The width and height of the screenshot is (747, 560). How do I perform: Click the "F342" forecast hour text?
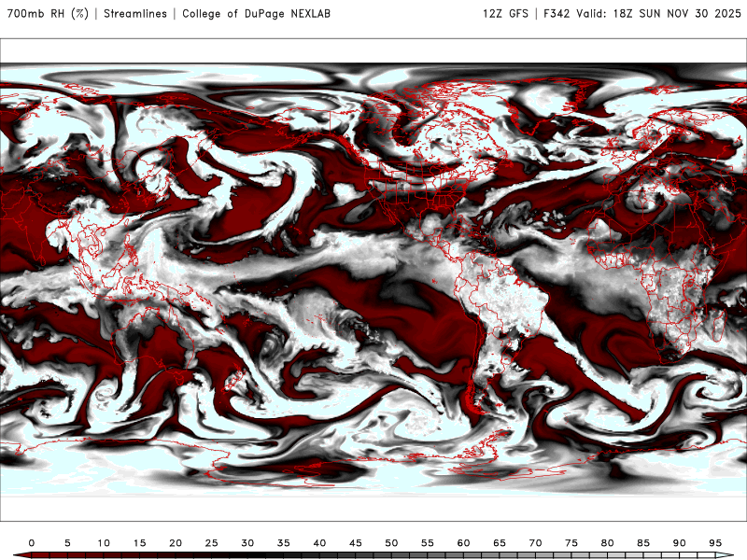tap(557, 14)
